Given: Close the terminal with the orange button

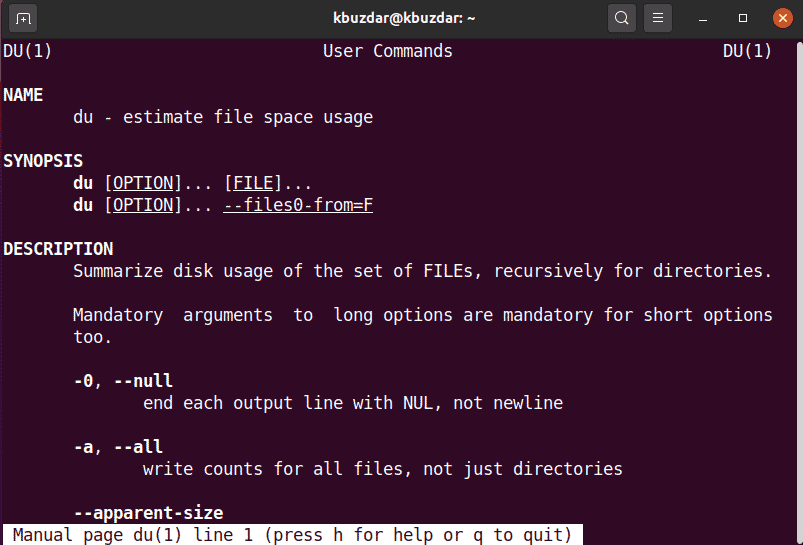Looking at the screenshot, I should [781, 18].
